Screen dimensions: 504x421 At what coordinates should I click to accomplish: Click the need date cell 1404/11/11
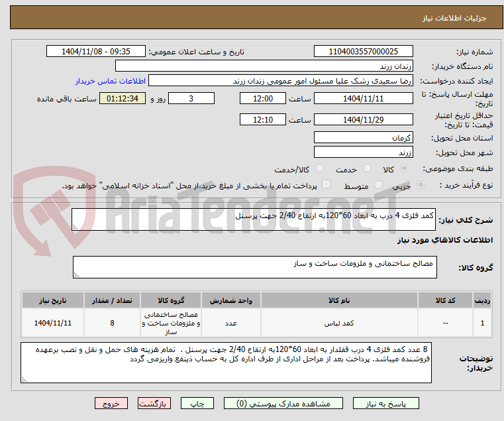point(53,323)
